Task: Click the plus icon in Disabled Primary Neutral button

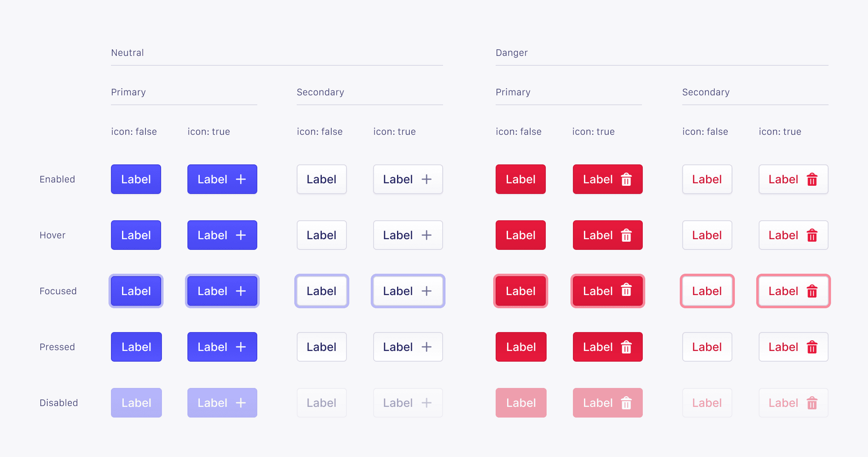Action: (241, 403)
